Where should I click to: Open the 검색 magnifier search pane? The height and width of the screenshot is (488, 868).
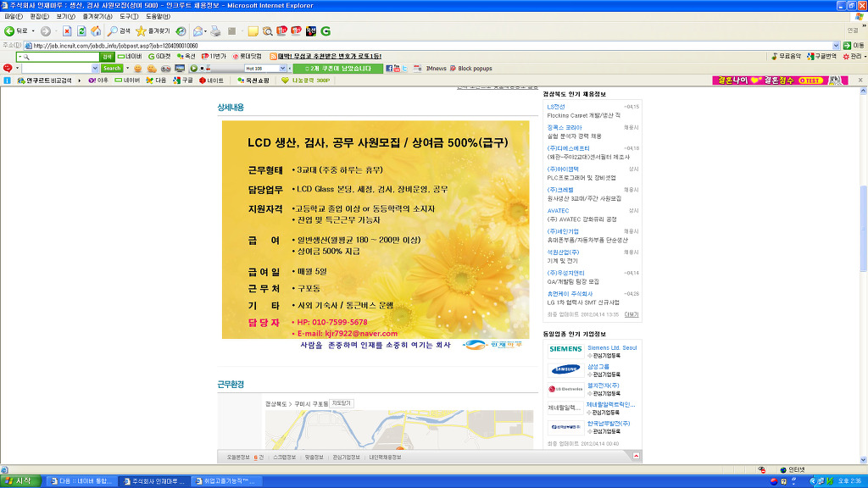click(x=119, y=31)
